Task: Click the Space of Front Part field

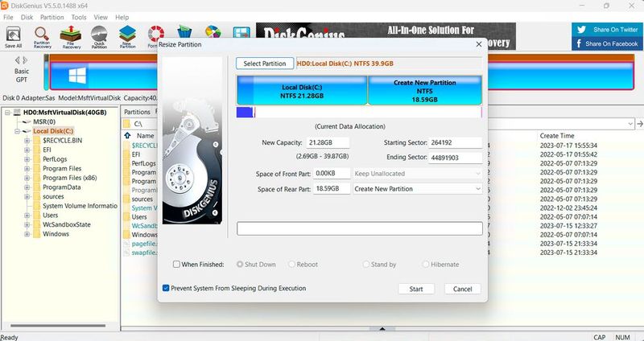Action: (x=332, y=174)
